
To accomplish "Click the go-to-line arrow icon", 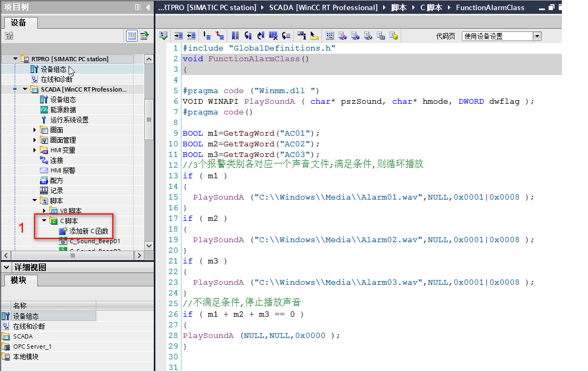I will 286,36.
